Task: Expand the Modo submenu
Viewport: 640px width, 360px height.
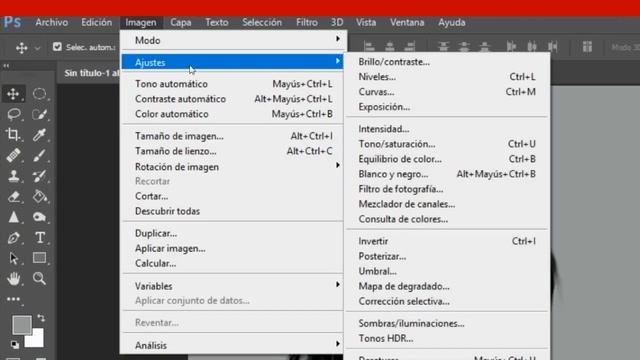Action: tap(233, 40)
